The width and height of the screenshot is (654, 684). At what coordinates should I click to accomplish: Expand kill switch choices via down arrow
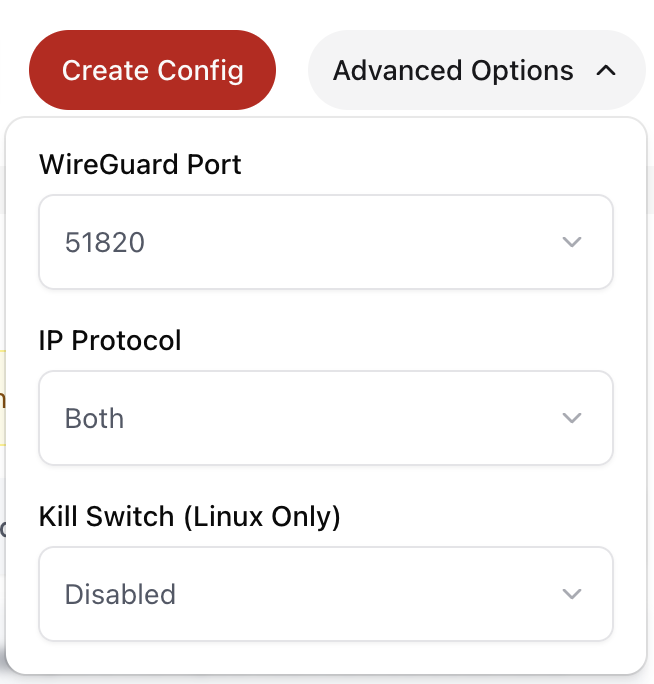pos(572,594)
